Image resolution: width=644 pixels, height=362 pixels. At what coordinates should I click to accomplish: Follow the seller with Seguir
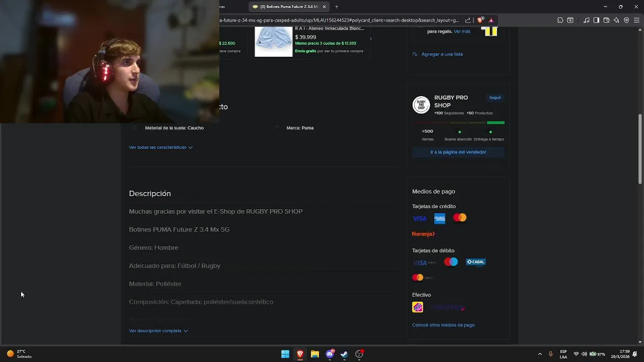[495, 98]
